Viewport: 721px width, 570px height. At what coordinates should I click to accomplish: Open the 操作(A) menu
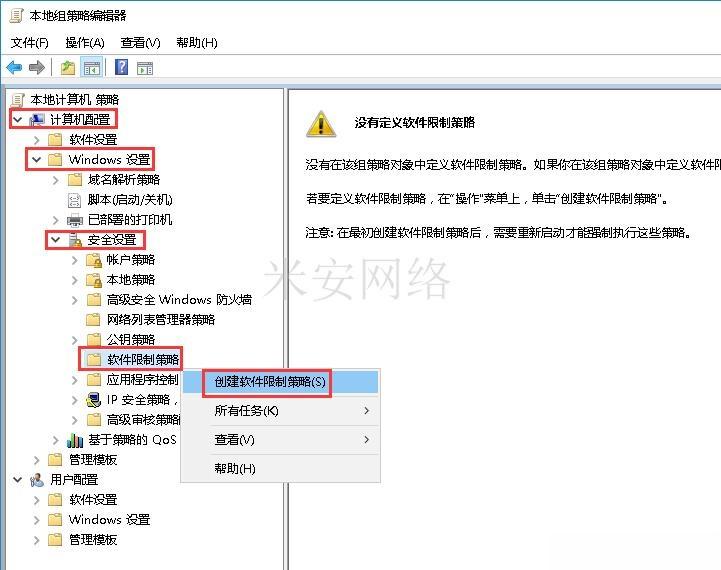[85, 43]
